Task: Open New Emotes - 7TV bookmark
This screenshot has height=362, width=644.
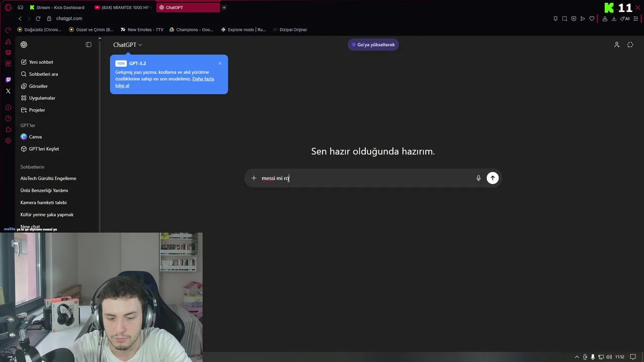Action: pos(142,30)
